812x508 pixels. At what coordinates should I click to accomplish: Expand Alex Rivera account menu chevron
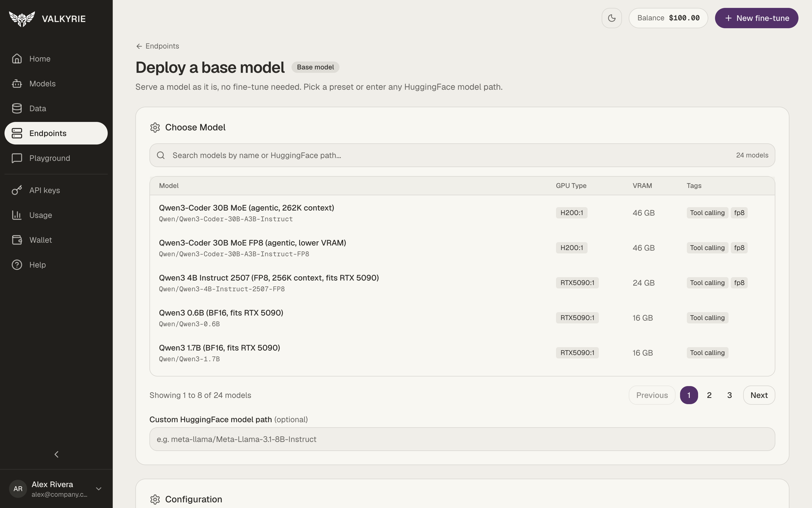point(99,489)
